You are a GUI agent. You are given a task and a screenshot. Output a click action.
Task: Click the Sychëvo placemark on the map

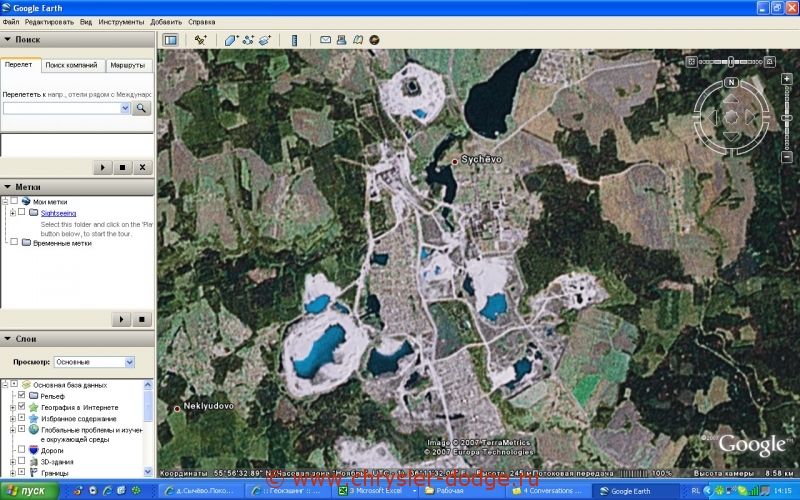[x=455, y=162]
